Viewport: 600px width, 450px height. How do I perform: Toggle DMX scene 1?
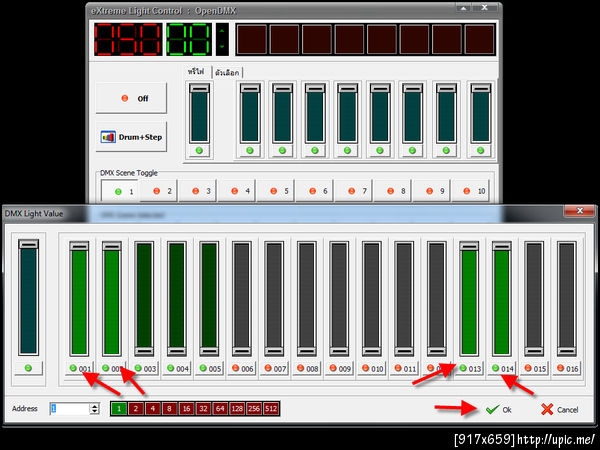point(119,191)
